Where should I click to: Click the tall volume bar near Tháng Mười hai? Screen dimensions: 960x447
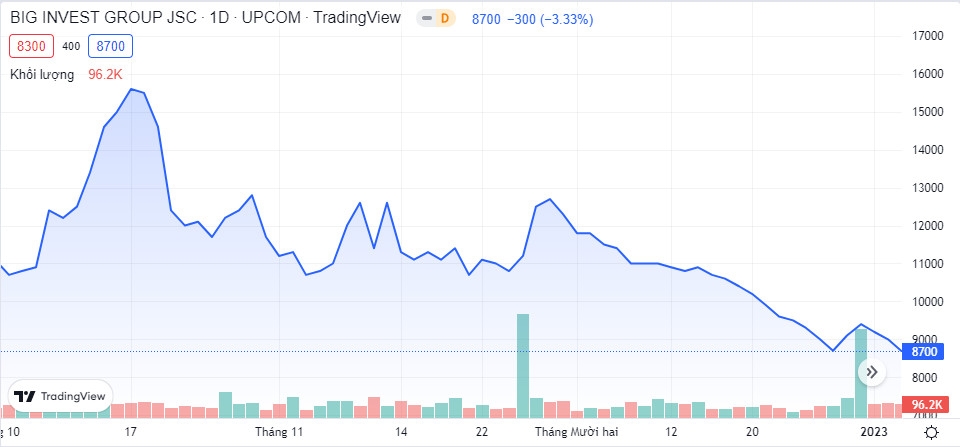click(522, 365)
